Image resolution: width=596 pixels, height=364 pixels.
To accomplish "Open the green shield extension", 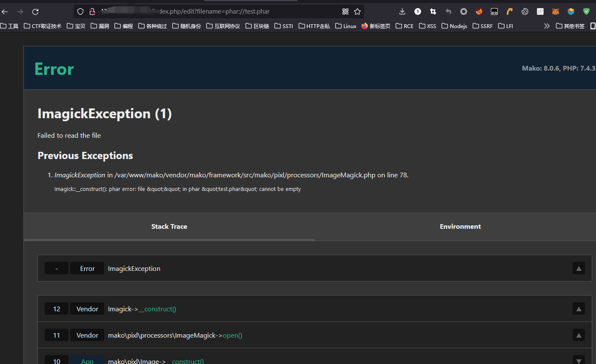I will pyautogui.click(x=586, y=11).
